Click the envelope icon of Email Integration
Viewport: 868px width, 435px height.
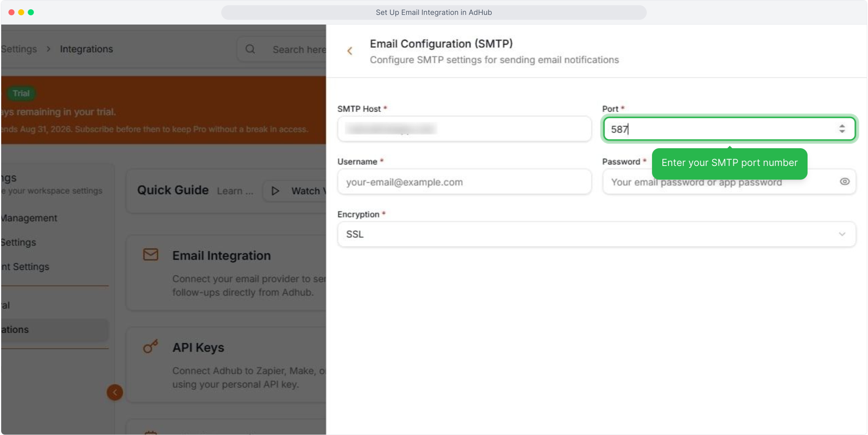(151, 255)
